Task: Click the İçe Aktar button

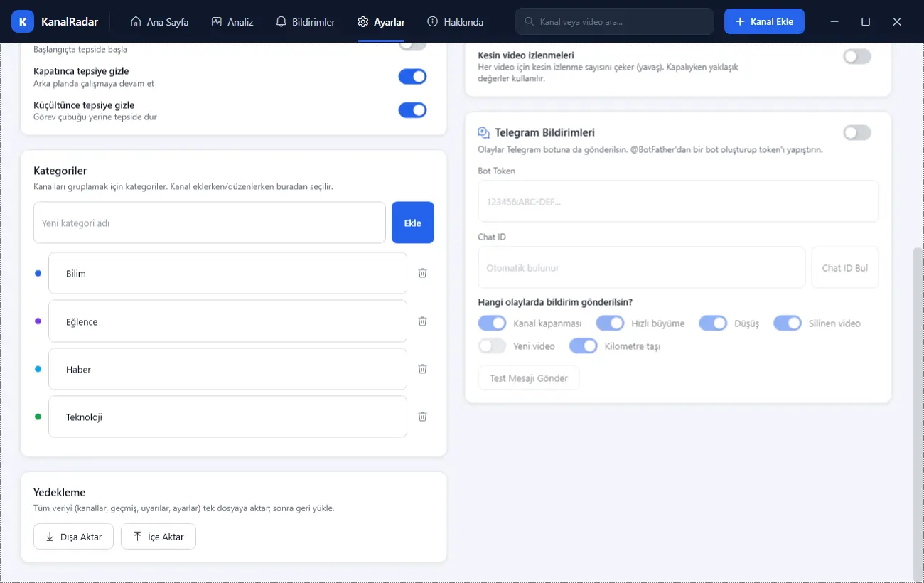Action: pyautogui.click(x=159, y=537)
